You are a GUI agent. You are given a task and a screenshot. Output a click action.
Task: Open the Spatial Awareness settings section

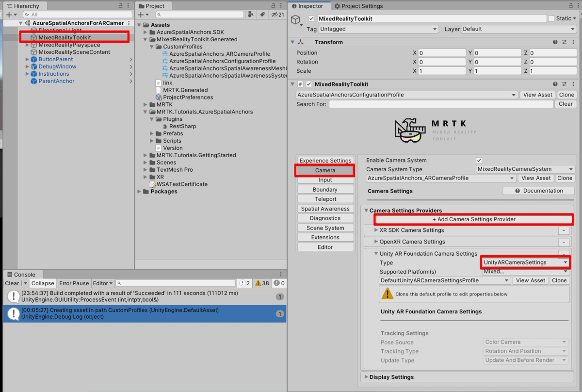325,209
